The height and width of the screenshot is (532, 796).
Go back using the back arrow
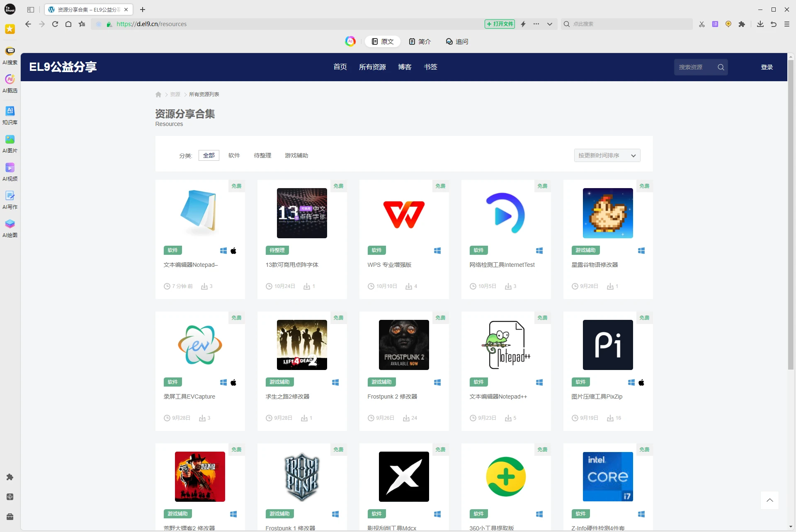point(28,24)
